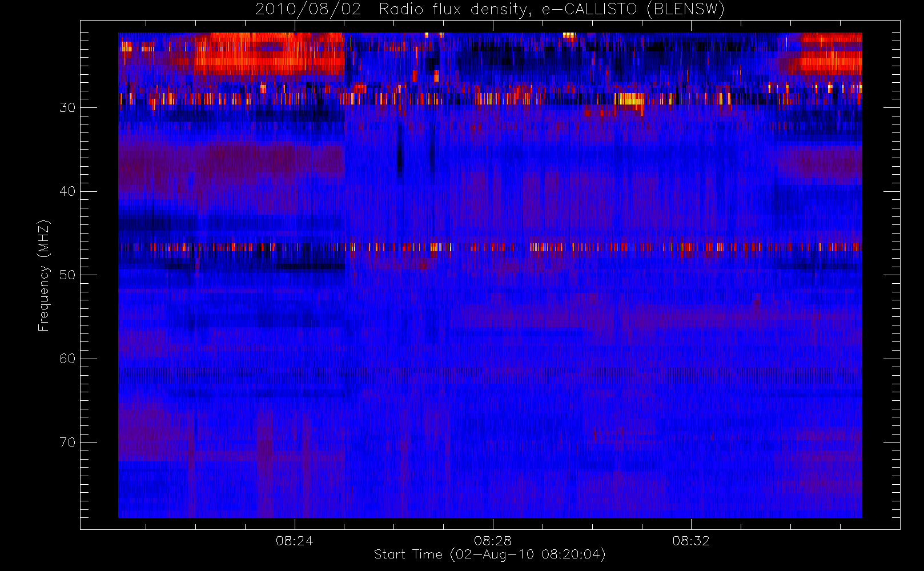
Task: Click the 40 MHz frequency tick label
Action: (67, 191)
